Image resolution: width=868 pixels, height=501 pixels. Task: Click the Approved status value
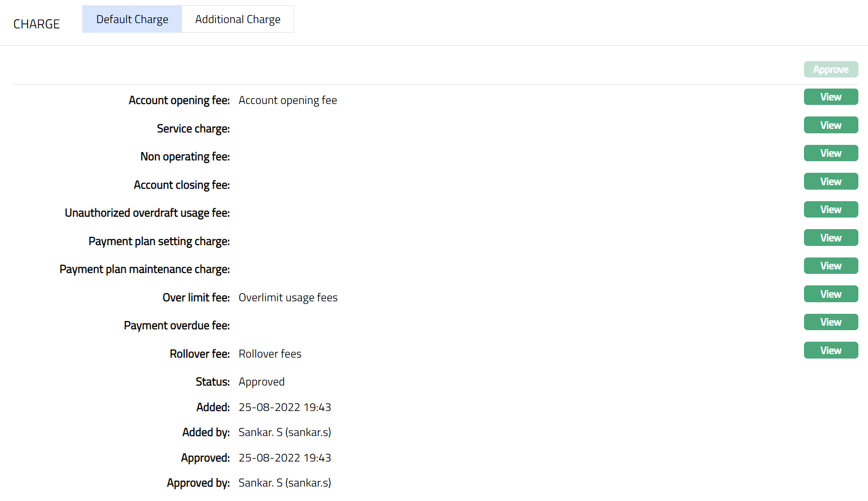pyautogui.click(x=261, y=382)
